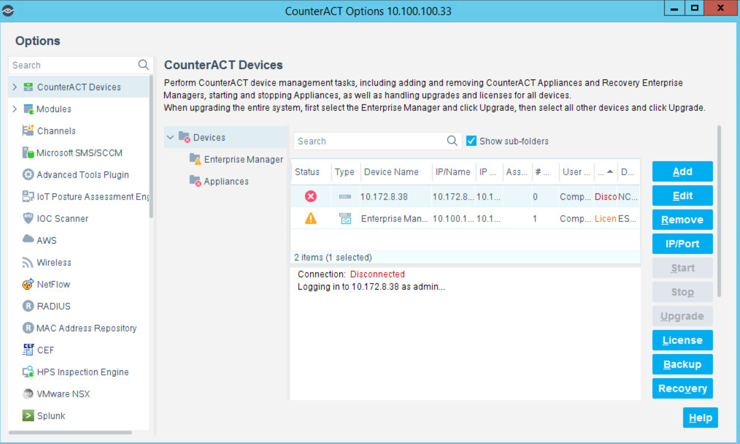
Task: Click the red Disco status cell
Action: pos(605,197)
